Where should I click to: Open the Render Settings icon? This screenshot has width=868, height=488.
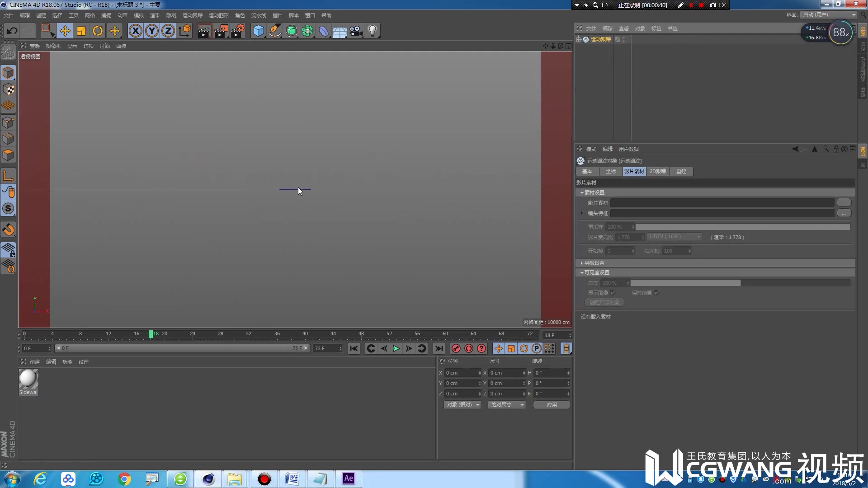[238, 31]
